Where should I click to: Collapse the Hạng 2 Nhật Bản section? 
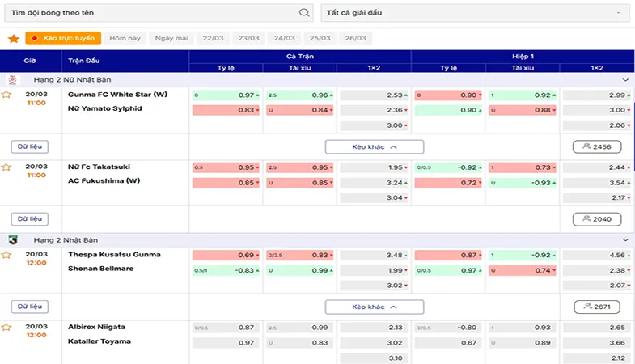point(625,240)
